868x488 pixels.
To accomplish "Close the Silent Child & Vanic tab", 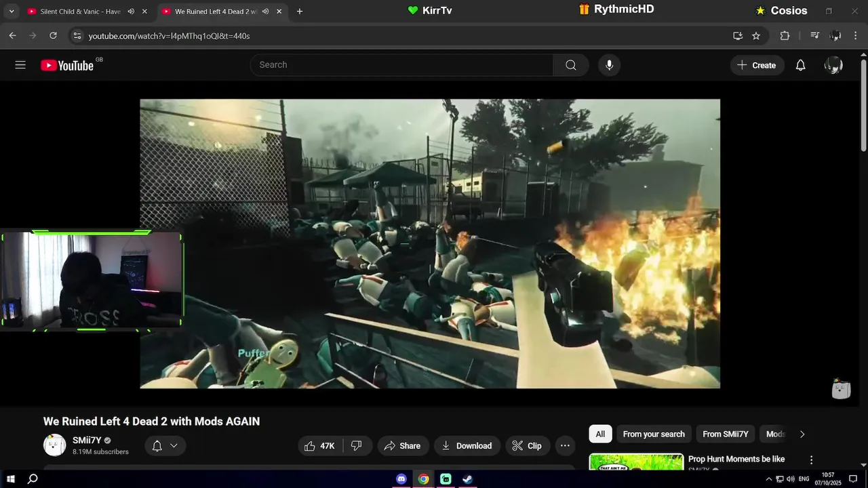I will [x=144, y=12].
